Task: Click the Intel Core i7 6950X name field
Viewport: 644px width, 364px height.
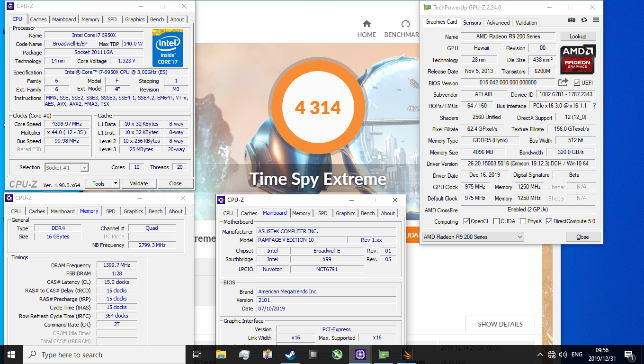Action: tap(94, 36)
